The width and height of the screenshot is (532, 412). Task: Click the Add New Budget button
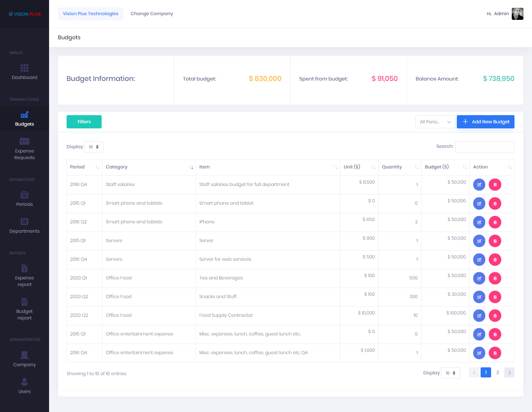pos(485,122)
